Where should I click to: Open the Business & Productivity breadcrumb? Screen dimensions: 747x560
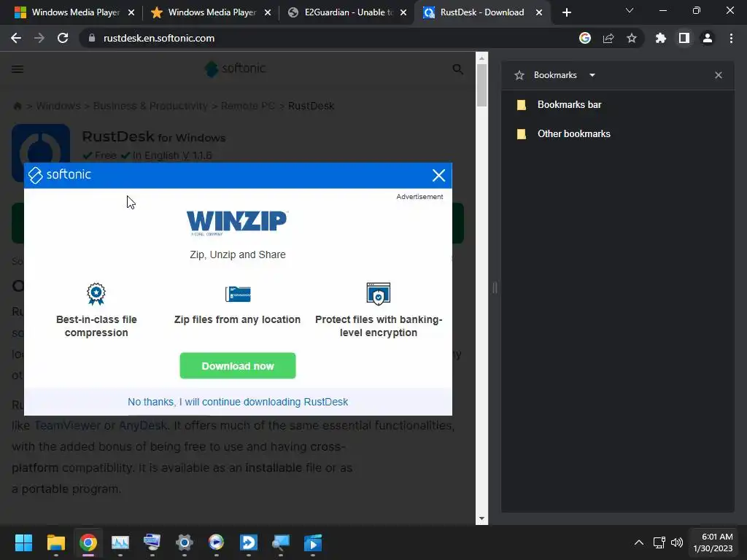coord(150,106)
